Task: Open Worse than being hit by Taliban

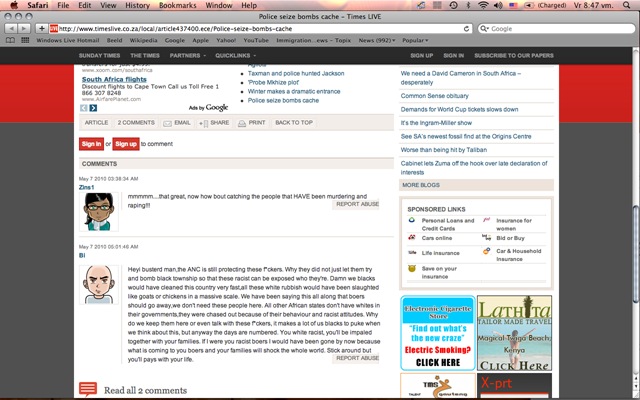Action: (x=444, y=150)
